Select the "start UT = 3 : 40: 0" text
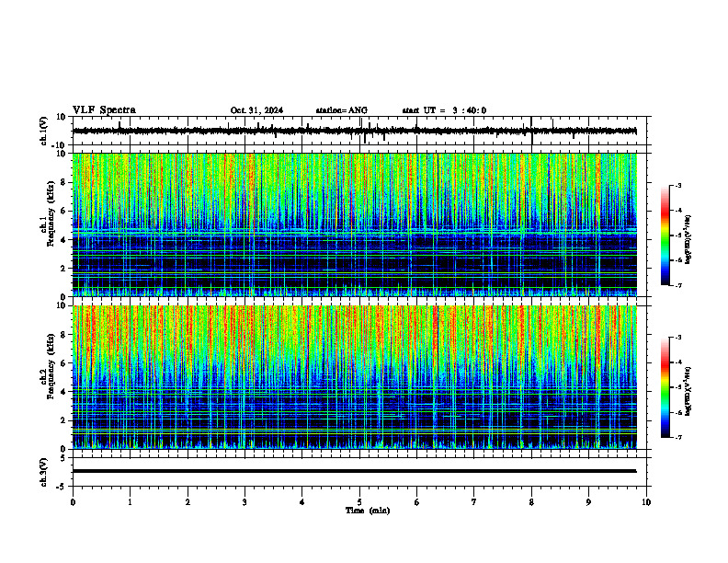Viewport: 728px width, 563px height. 444,110
